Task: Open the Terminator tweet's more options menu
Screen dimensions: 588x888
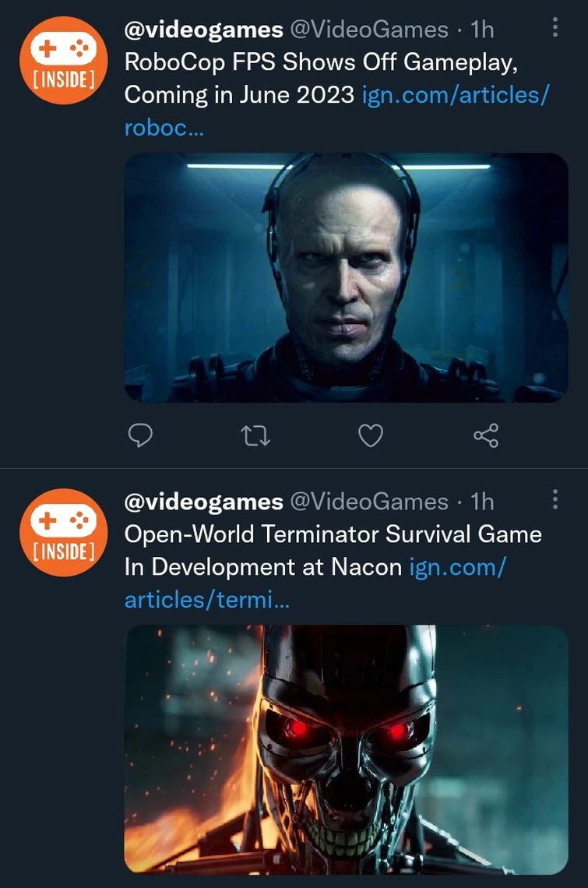Action: click(555, 501)
